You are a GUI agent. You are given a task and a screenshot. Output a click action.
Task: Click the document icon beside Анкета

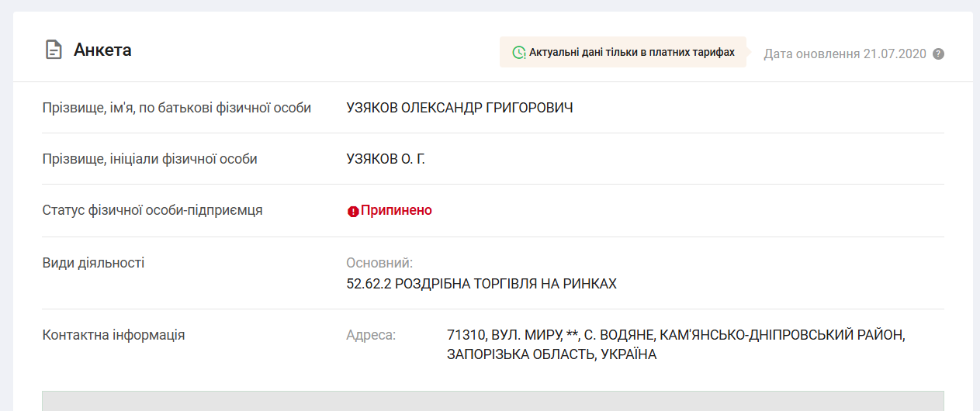click(53, 50)
